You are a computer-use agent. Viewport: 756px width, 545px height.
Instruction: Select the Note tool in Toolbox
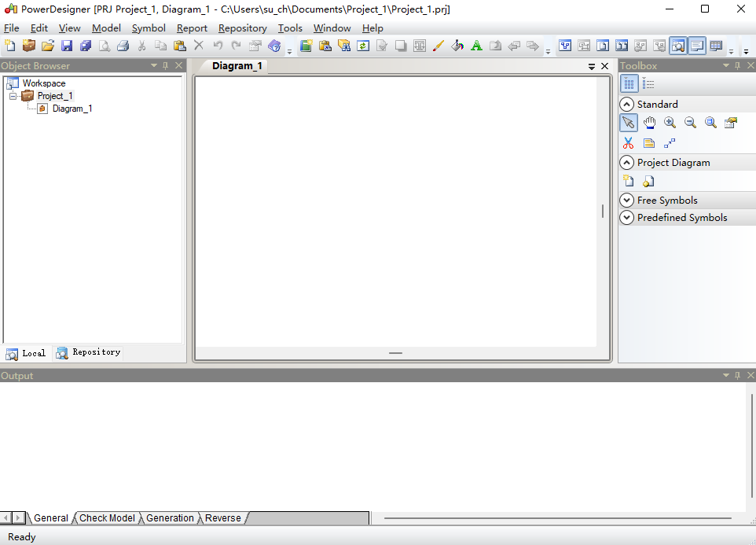click(x=649, y=143)
